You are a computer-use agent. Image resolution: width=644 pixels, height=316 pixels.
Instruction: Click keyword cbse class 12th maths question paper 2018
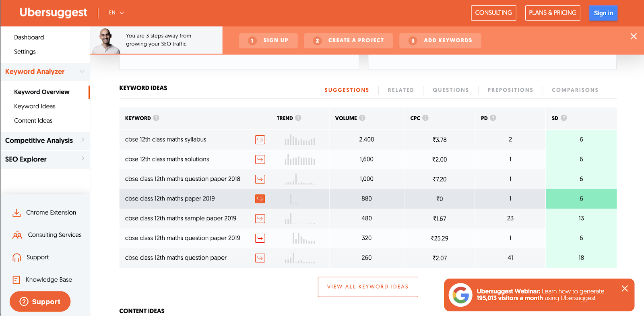[x=183, y=179]
